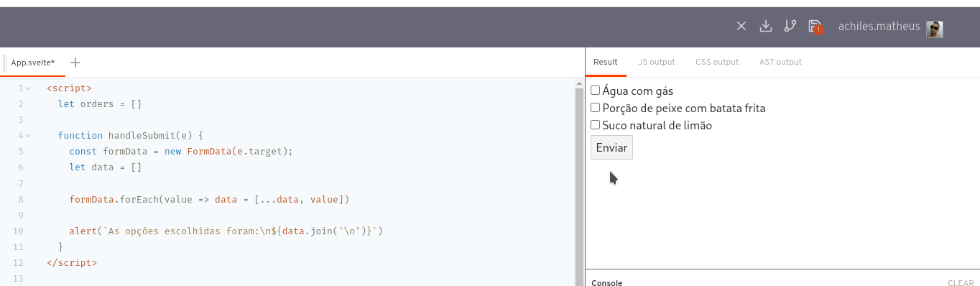This screenshot has width=980, height=286.
Task: Select the Suco natural de limão checkbox
Action: pyautogui.click(x=595, y=125)
